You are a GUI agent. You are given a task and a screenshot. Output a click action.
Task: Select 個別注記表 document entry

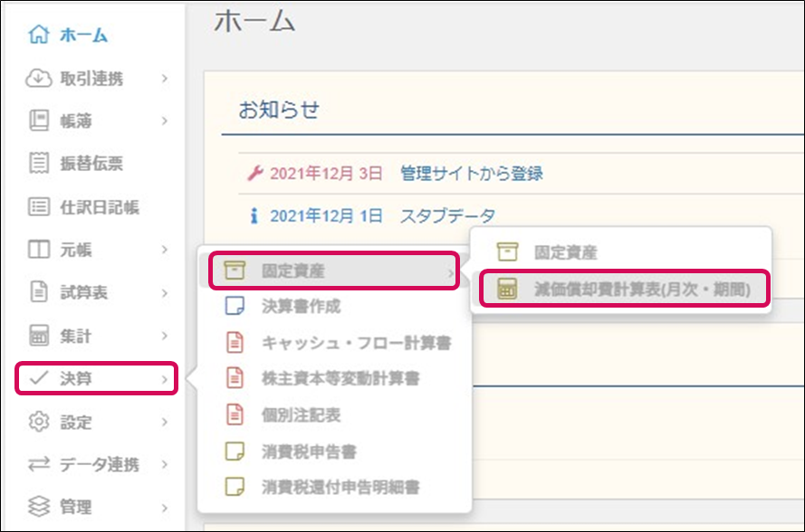tap(301, 414)
